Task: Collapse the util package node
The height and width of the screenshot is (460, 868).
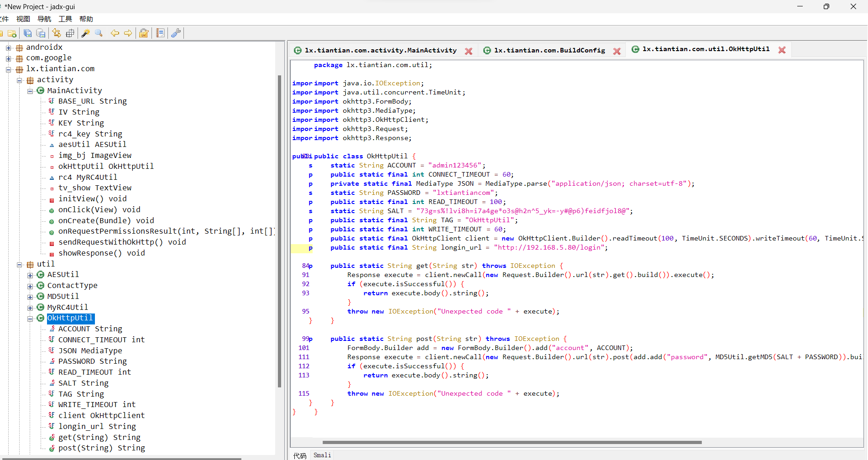Action: coord(19,265)
